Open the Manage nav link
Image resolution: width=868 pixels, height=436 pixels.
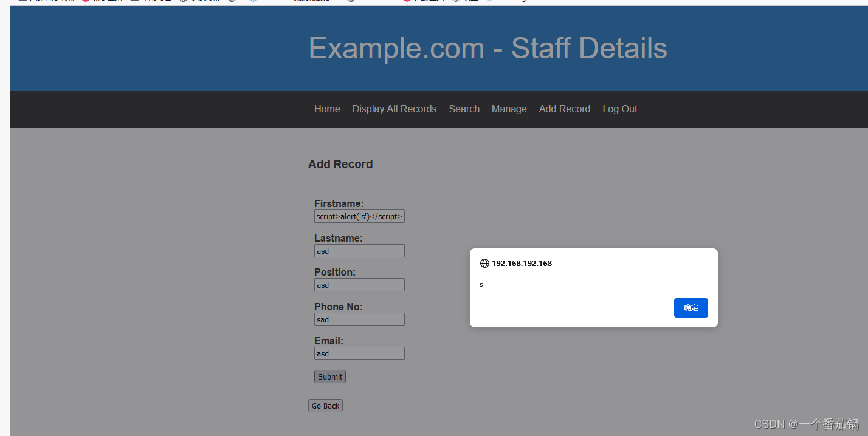point(509,109)
